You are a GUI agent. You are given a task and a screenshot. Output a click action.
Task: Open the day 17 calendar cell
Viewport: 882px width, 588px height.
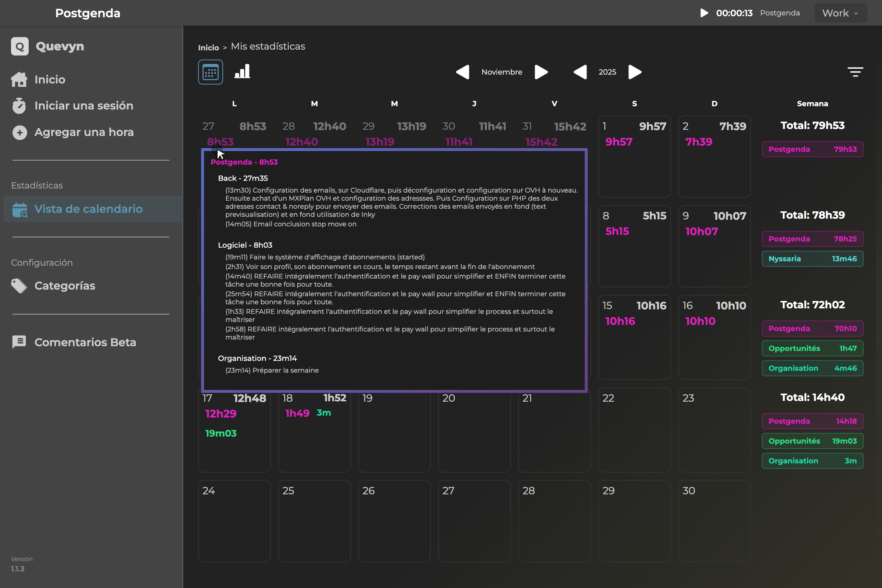click(x=234, y=430)
